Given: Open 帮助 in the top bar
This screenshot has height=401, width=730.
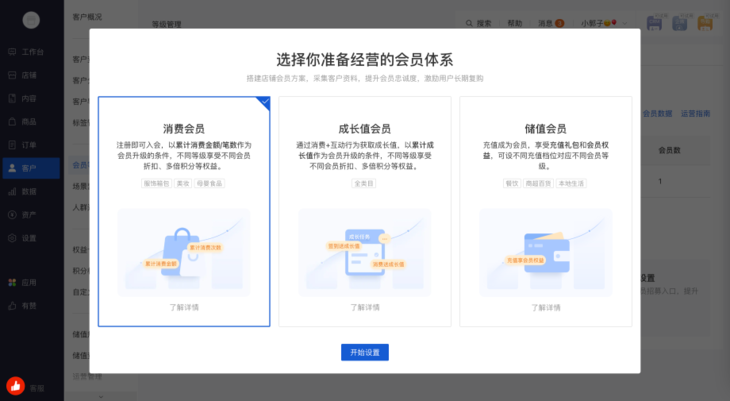Looking at the screenshot, I should 514,23.
